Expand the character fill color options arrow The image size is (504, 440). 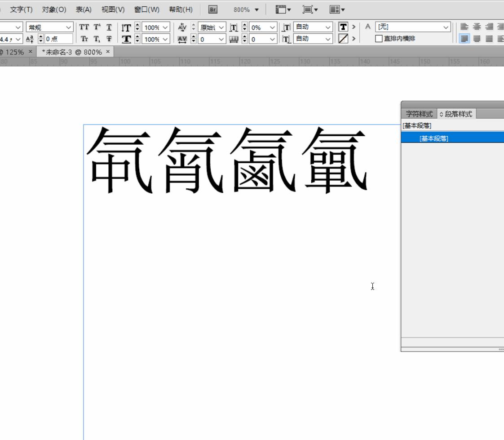tap(354, 27)
